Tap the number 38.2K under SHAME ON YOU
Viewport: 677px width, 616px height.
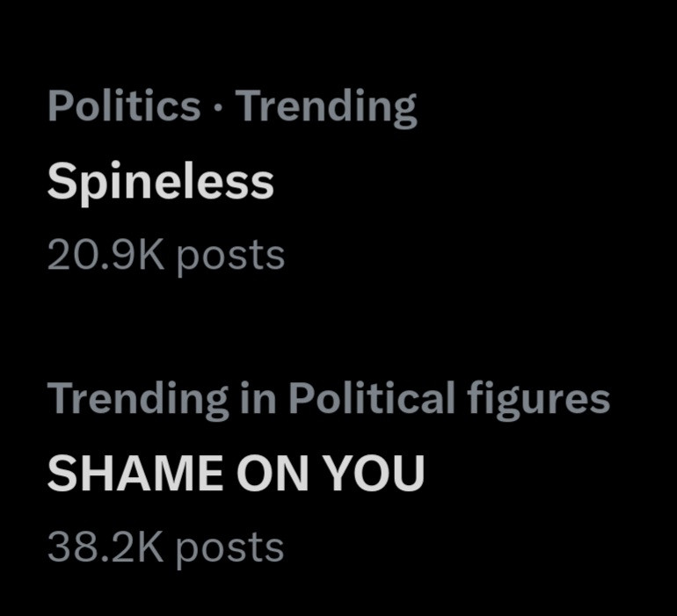[x=106, y=547]
